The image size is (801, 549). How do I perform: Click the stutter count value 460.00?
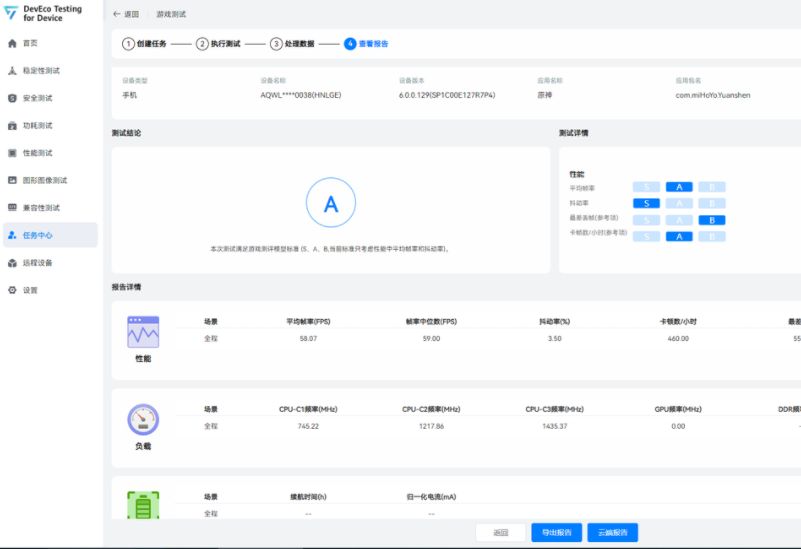[x=678, y=339]
